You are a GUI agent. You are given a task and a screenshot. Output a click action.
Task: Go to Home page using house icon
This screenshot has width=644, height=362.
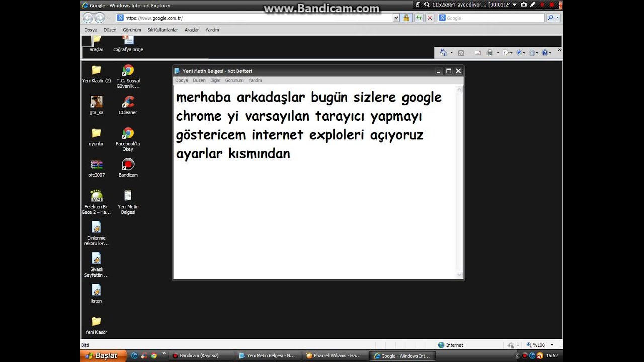tap(443, 53)
